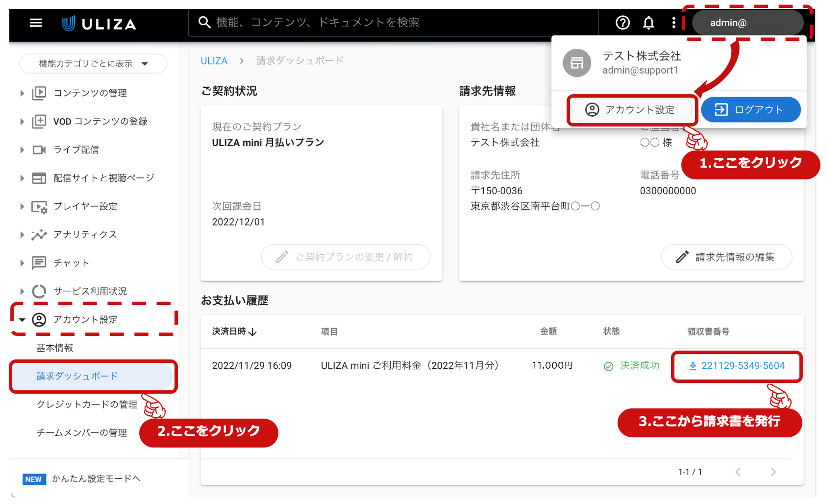Screen dimensions: 827x504
Task: Open the notifications bell icon
Action: (x=648, y=23)
